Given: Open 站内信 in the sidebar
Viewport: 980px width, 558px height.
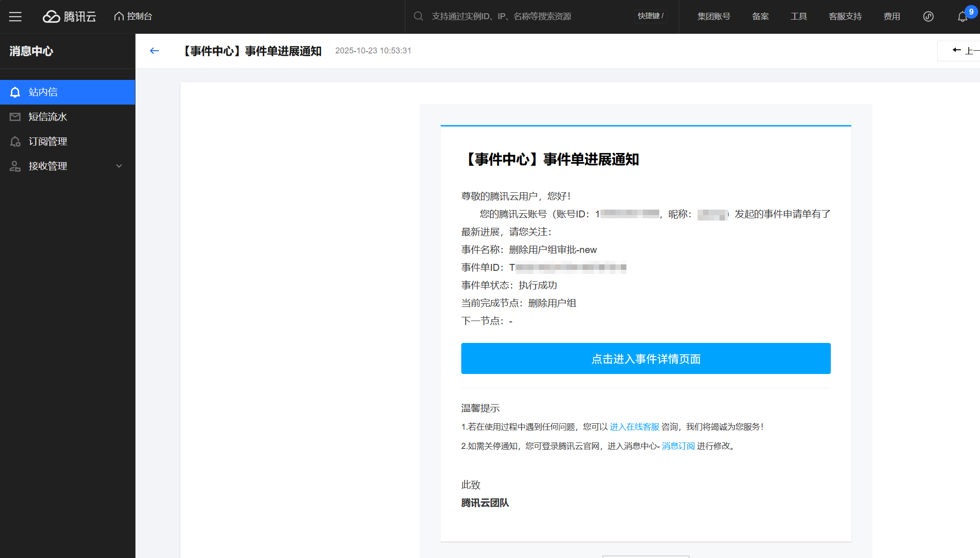Looking at the screenshot, I should click(x=68, y=92).
